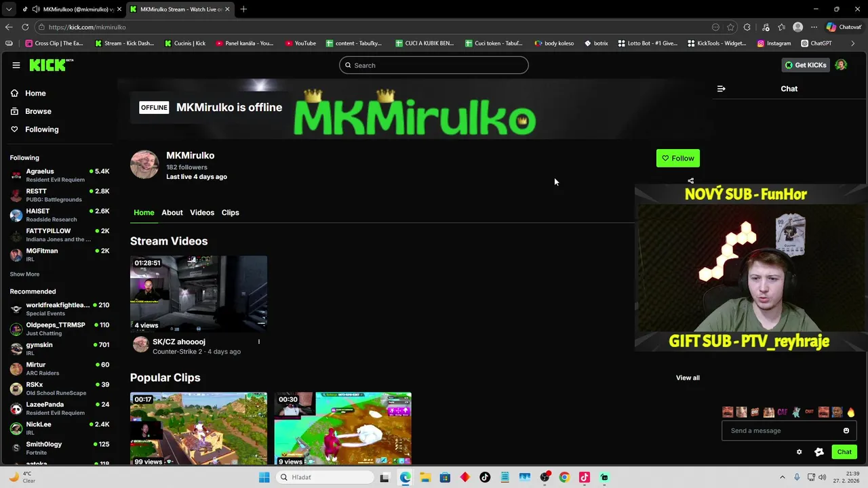Open the SK/CZ ahooooj stream video thumbnail
The width and height of the screenshot is (868, 488).
point(199,293)
